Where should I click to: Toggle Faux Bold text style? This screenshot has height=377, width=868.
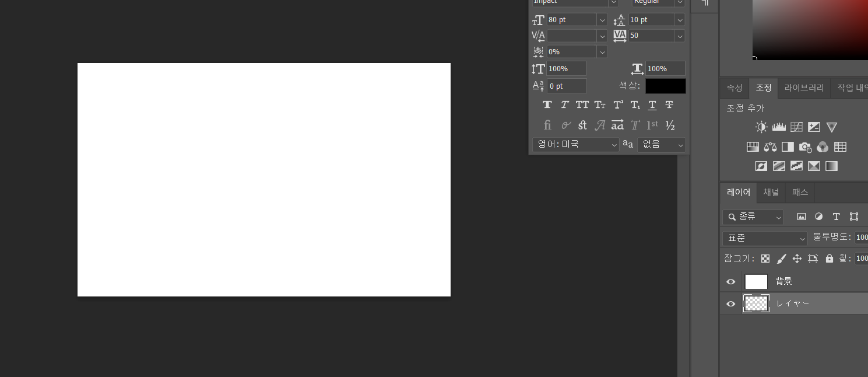click(x=547, y=105)
